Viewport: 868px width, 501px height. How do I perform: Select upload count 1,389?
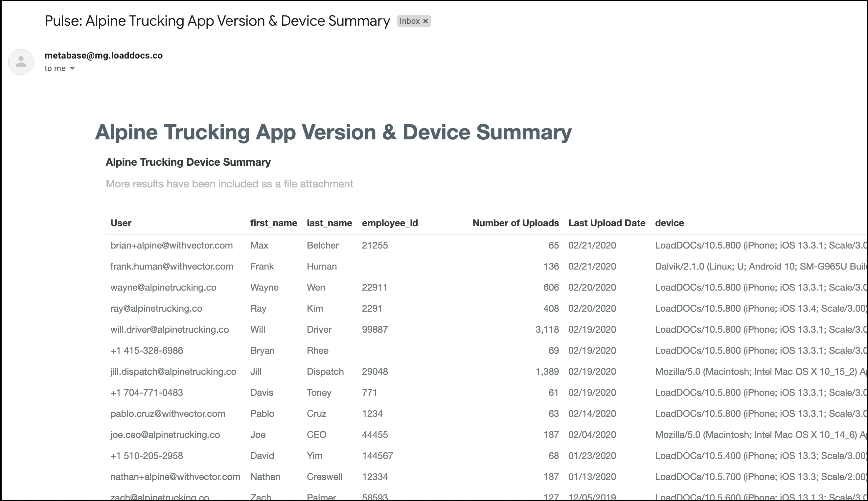pyautogui.click(x=547, y=371)
